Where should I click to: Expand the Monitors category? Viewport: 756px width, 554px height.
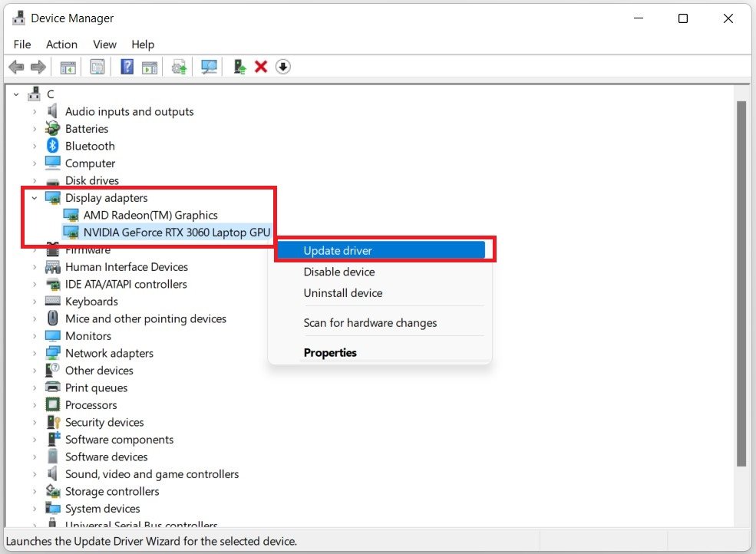pyautogui.click(x=35, y=335)
